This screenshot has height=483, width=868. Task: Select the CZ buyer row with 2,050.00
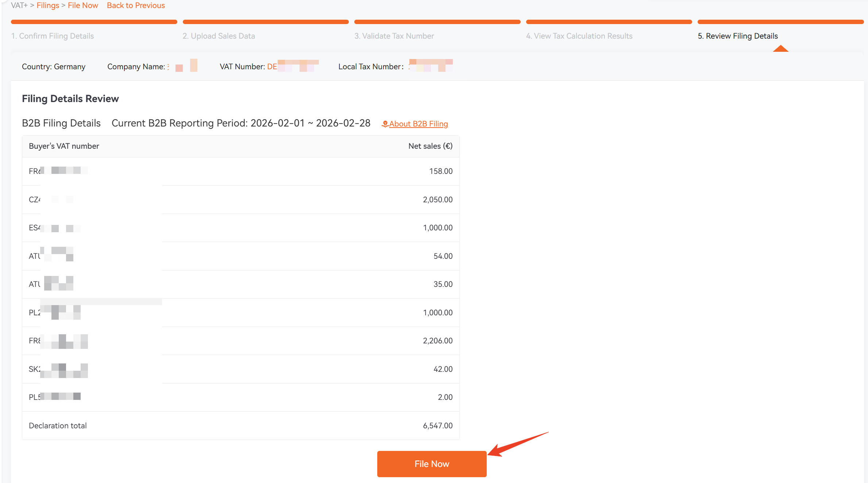coord(241,199)
